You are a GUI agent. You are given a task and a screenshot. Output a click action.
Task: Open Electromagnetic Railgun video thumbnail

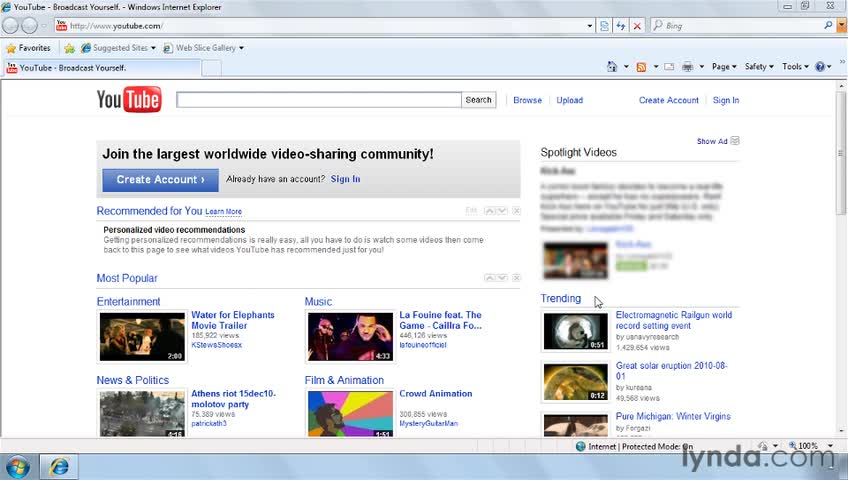coord(575,331)
